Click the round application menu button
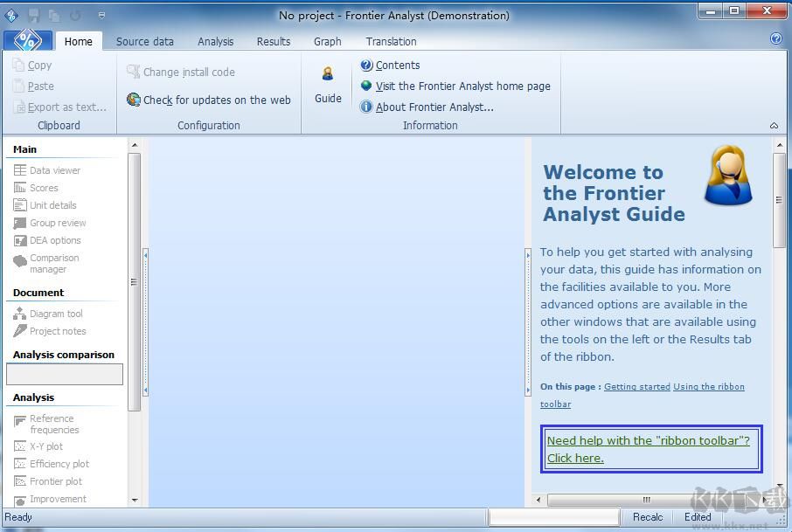The height and width of the screenshot is (532, 792). pos(28,40)
